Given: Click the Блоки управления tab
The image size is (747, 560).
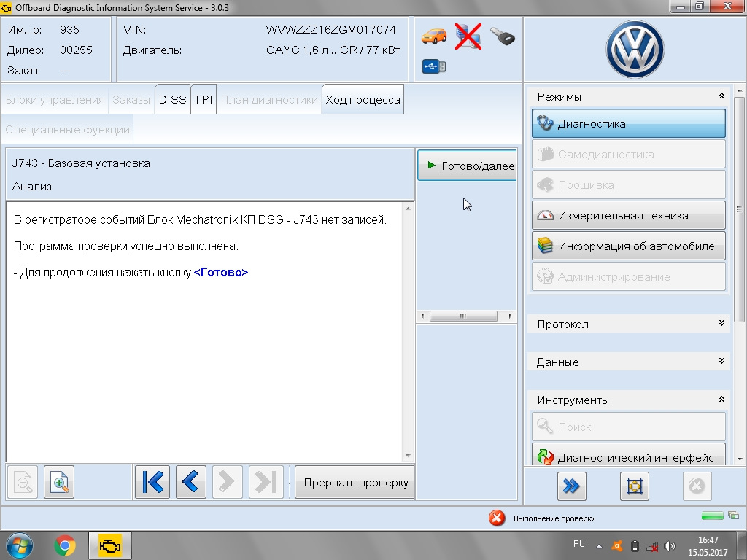Looking at the screenshot, I should click(55, 99).
